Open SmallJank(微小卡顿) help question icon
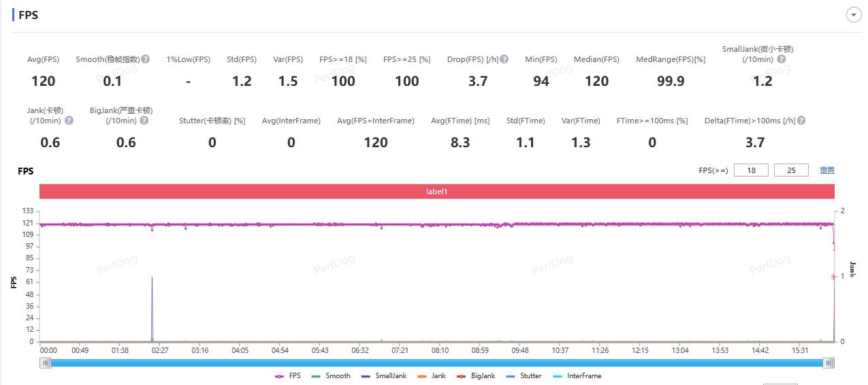This screenshot has width=868, height=385. 782,59
